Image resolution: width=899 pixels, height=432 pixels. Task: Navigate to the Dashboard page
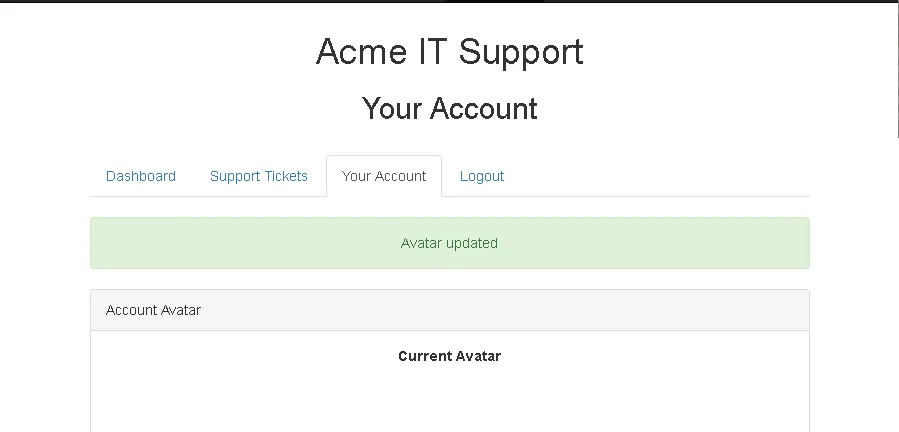coord(141,176)
